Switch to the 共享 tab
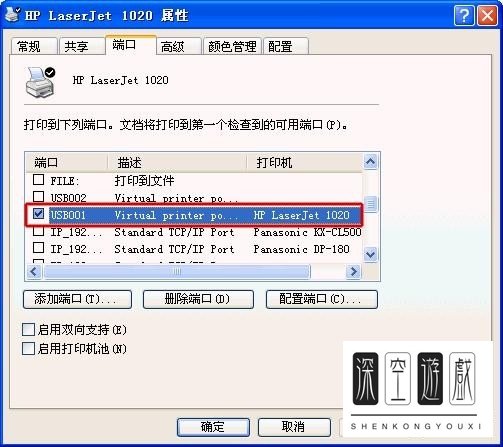The image size is (503, 447). coord(82,46)
